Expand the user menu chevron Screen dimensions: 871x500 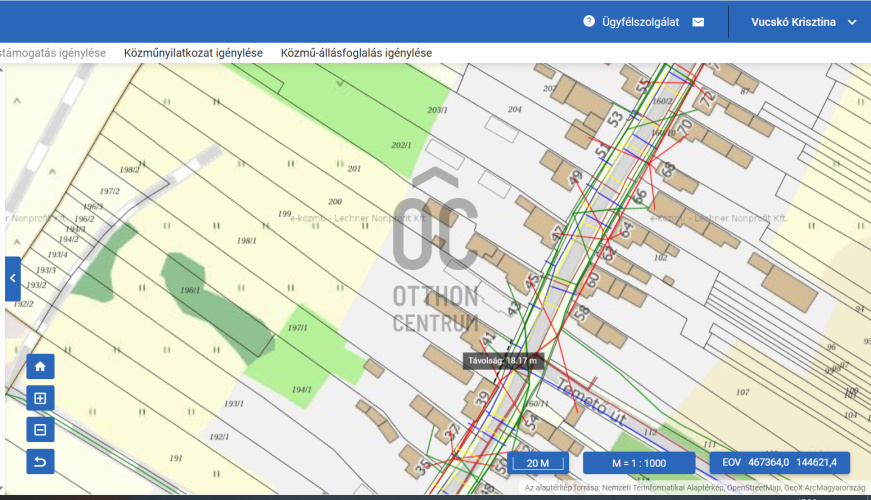click(852, 22)
